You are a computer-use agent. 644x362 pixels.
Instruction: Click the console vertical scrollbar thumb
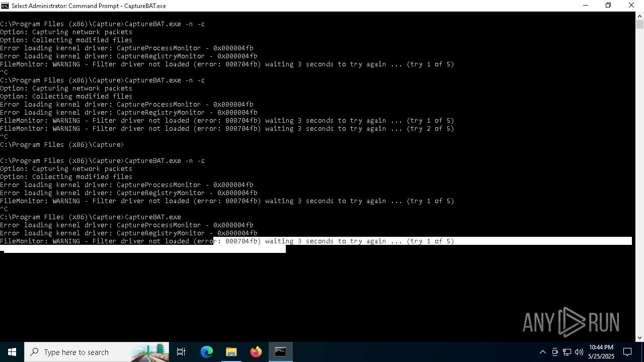click(639, 24)
